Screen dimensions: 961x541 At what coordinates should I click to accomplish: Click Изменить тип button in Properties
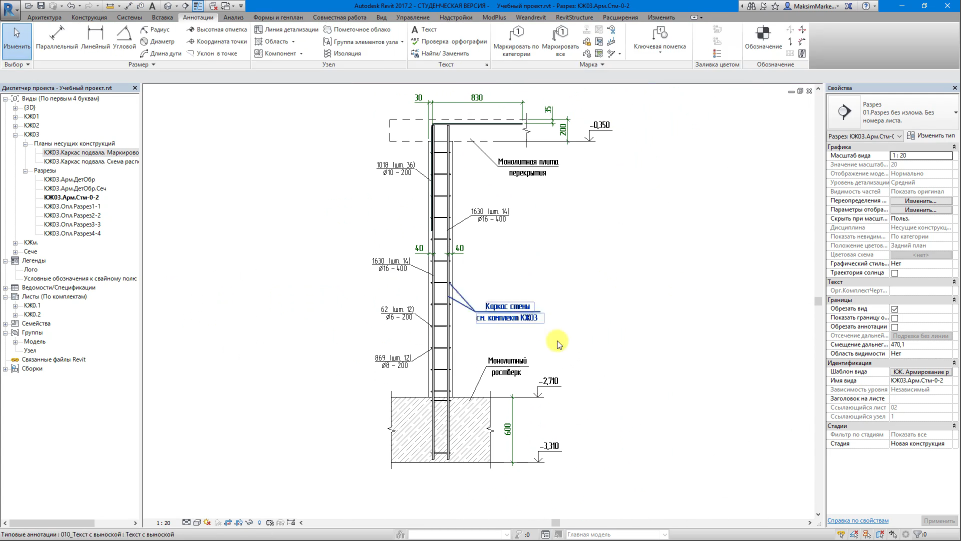coord(930,136)
